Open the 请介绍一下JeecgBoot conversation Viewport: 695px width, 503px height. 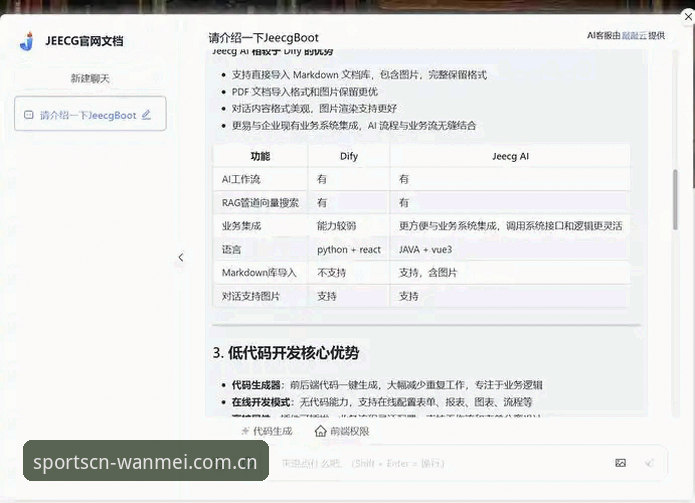point(90,113)
